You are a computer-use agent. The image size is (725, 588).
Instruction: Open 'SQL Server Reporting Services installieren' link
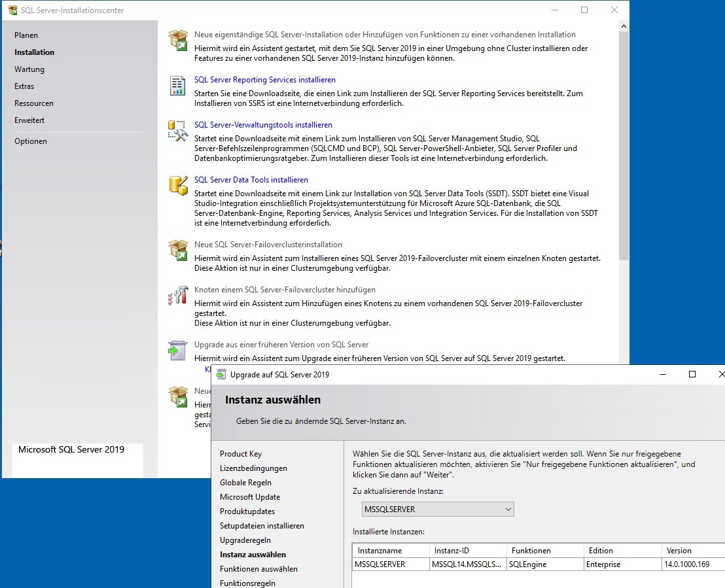point(264,80)
